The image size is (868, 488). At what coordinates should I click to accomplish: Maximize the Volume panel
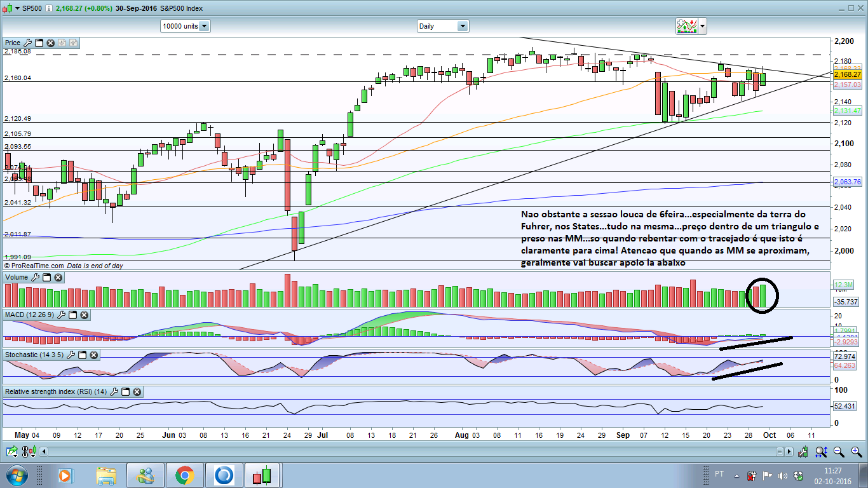coord(46,278)
